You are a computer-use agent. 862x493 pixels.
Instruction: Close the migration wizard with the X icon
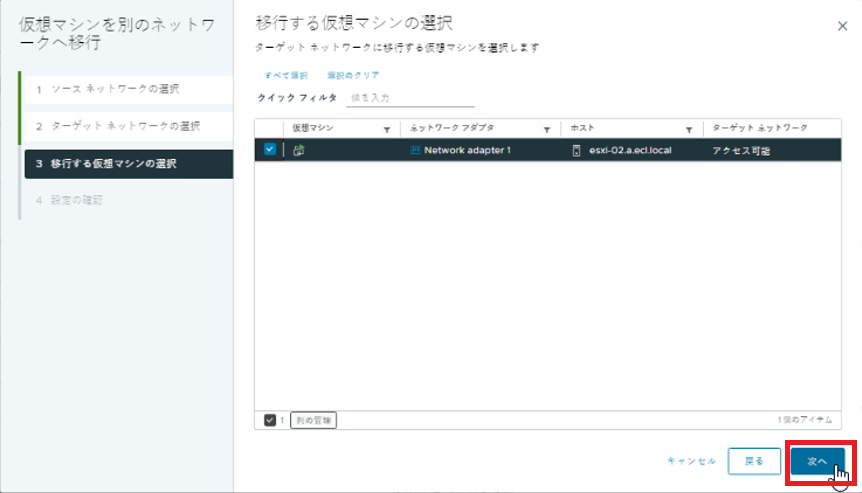point(842,27)
